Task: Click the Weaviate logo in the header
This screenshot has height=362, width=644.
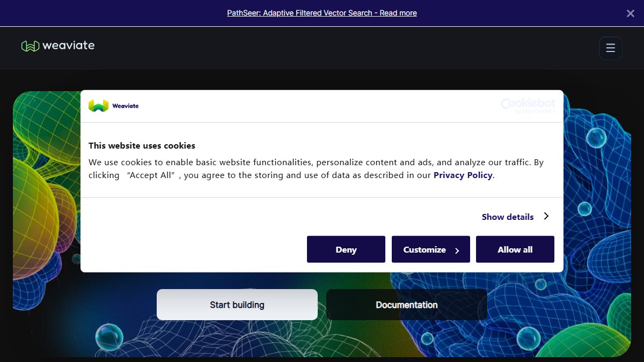Action: (58, 46)
